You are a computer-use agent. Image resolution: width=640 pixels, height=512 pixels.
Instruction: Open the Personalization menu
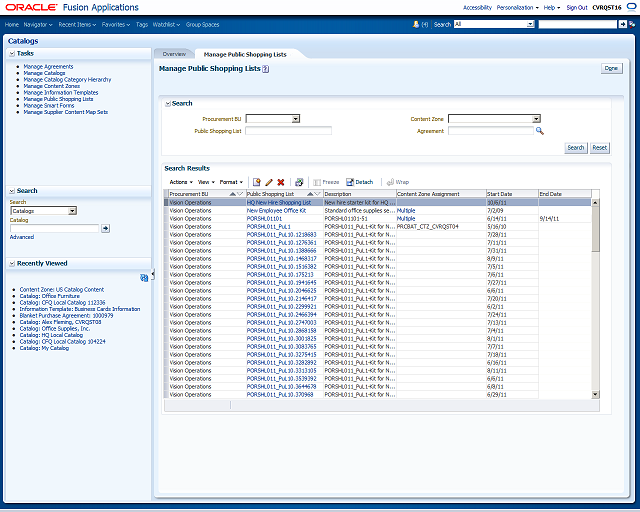coord(518,7)
